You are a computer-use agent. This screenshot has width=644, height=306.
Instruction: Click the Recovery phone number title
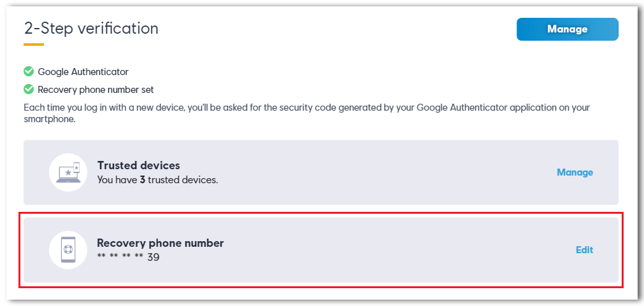160,243
